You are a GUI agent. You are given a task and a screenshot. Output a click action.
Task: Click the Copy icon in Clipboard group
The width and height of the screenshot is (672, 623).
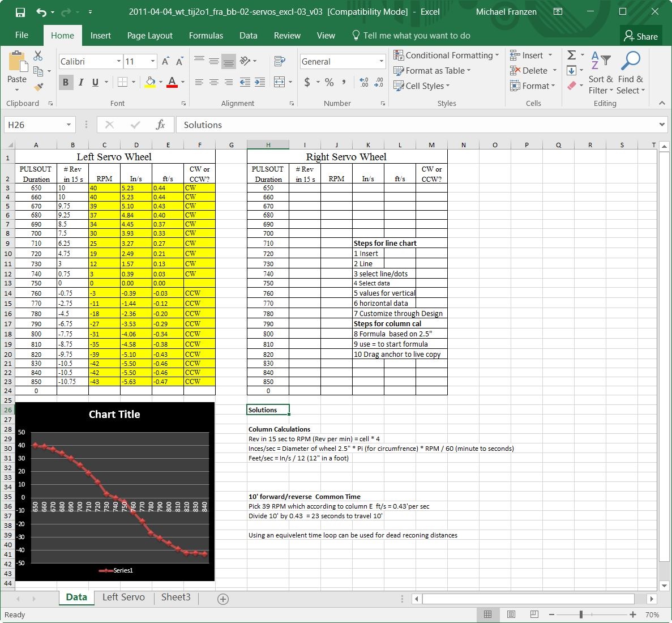(38, 71)
